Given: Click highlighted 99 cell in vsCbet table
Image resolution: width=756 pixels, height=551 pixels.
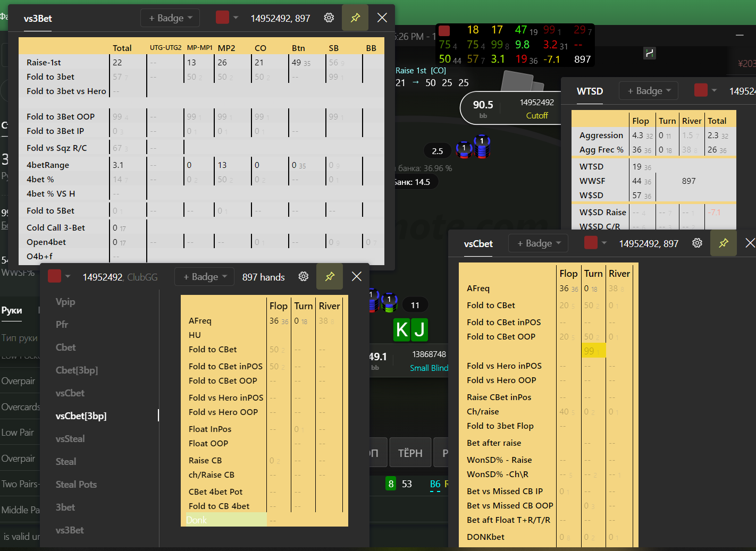Looking at the screenshot, I should (593, 351).
